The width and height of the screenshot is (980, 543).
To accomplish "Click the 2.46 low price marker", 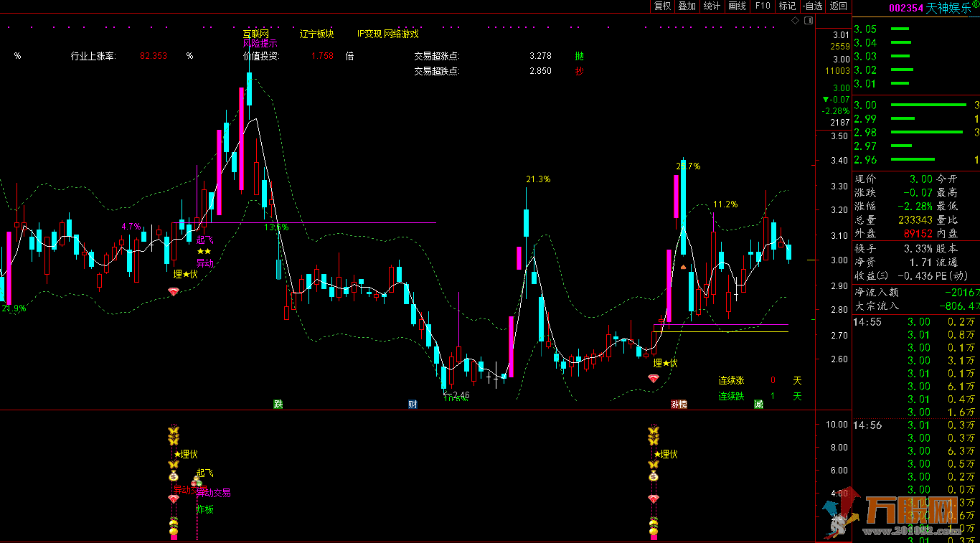I will pyautogui.click(x=461, y=395).
